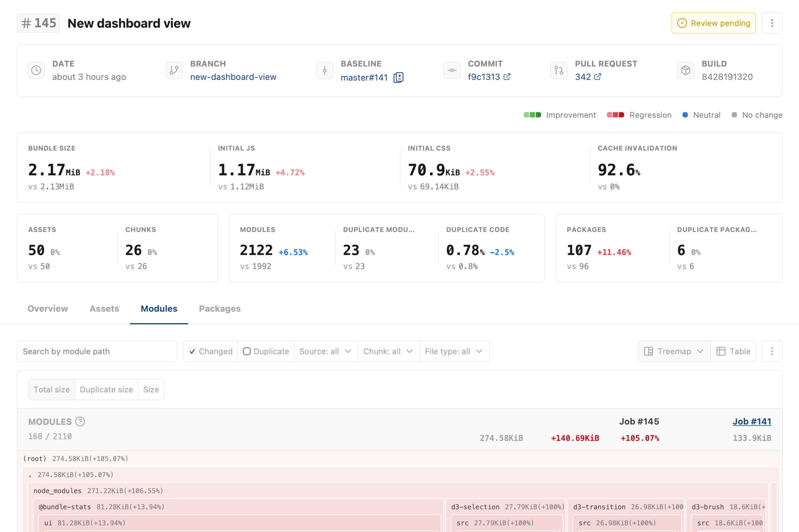Click the Improvement legend color swatch

[532, 115]
